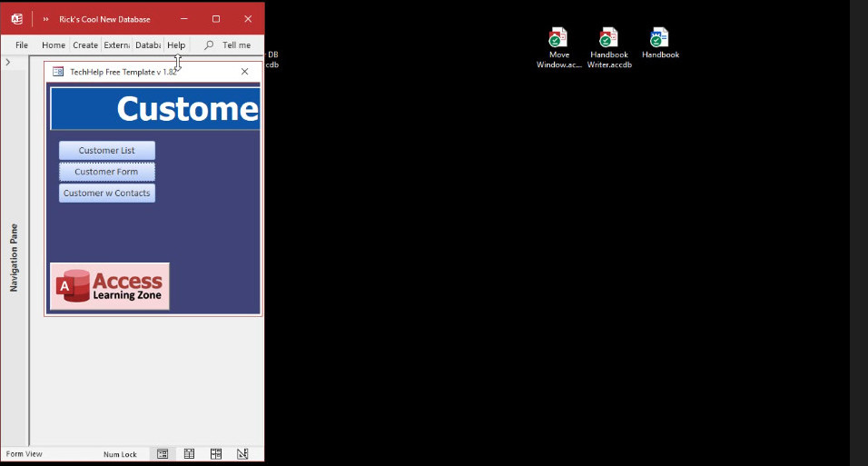Click the vertical Navigation Pane bar
This screenshot has width=868, height=466.
[x=14, y=258]
